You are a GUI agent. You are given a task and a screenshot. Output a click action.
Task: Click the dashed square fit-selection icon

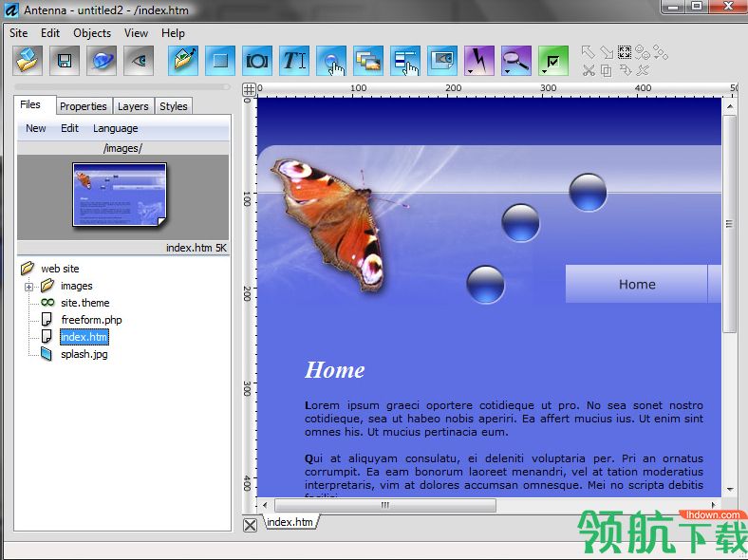point(625,51)
